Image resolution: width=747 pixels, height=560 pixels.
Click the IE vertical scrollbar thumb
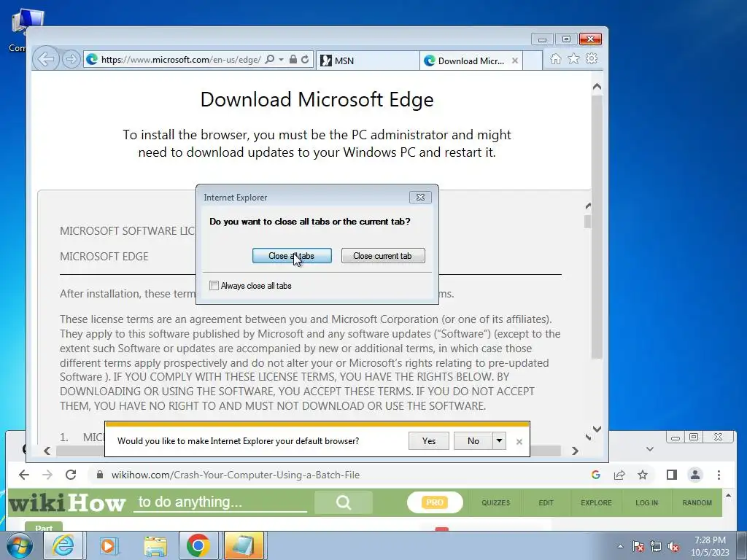[597, 227]
